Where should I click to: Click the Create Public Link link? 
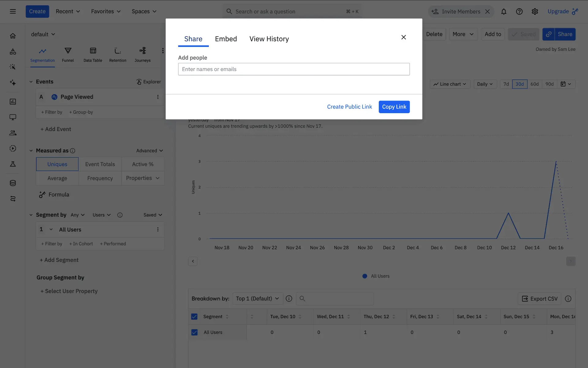(x=349, y=107)
